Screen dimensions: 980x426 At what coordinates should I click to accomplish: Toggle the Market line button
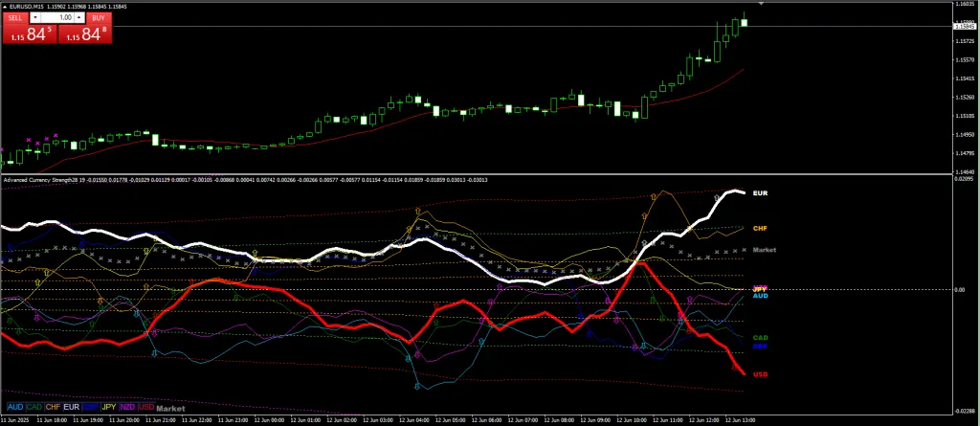point(171,407)
